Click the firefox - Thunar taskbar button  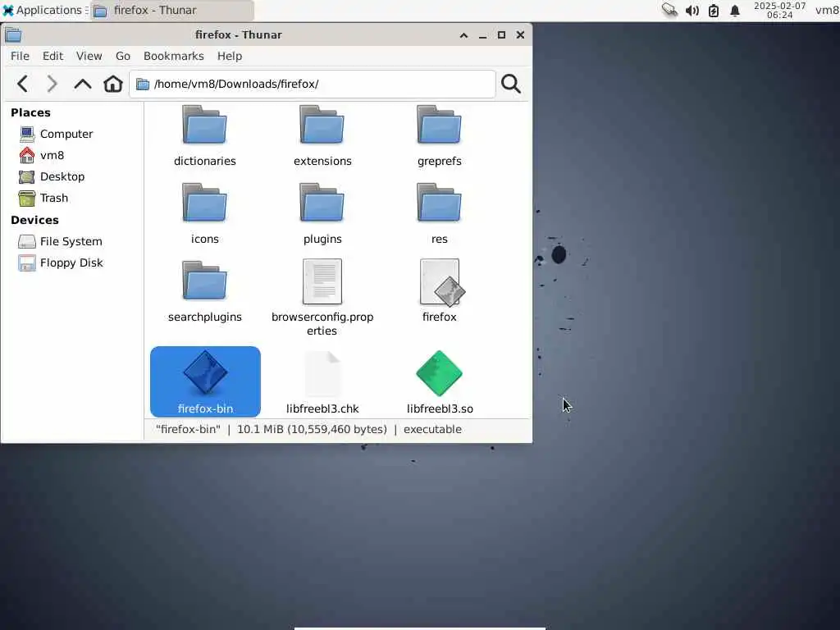click(x=172, y=10)
